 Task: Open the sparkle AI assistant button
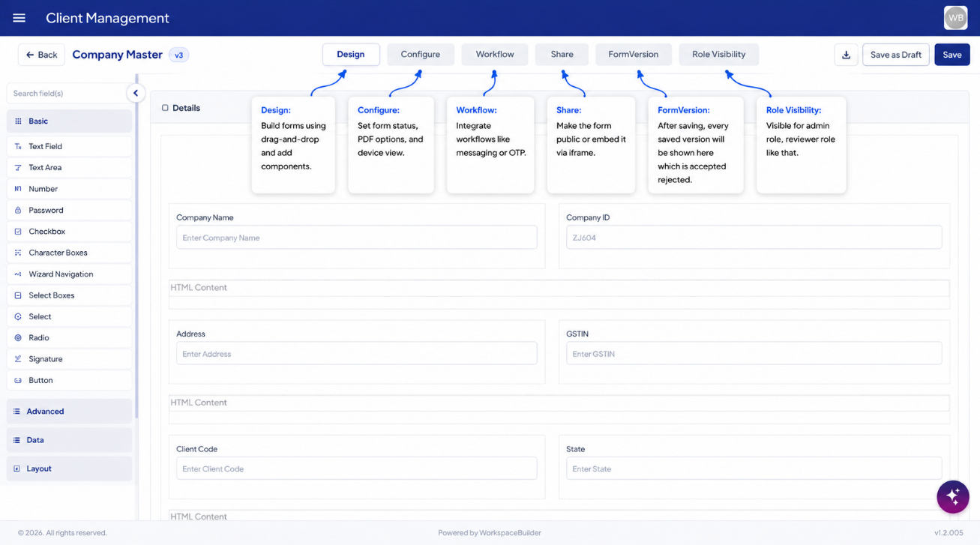pos(952,496)
